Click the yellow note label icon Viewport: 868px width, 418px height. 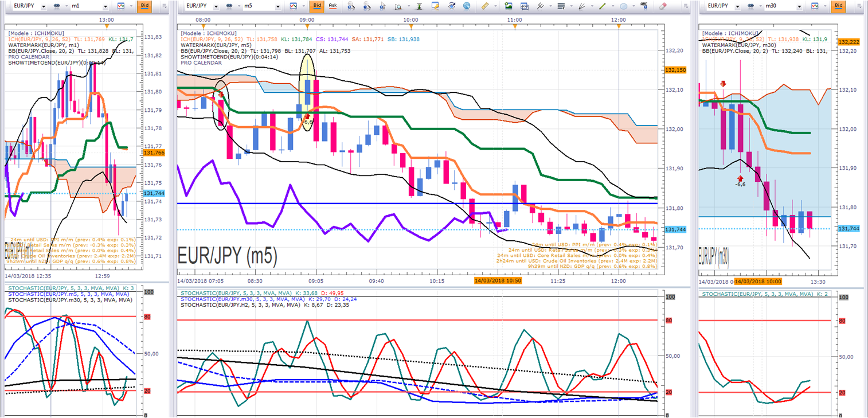pos(435,6)
